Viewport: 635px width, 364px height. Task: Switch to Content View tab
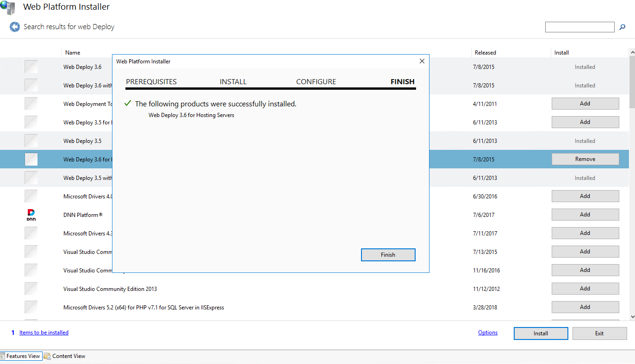65,356
